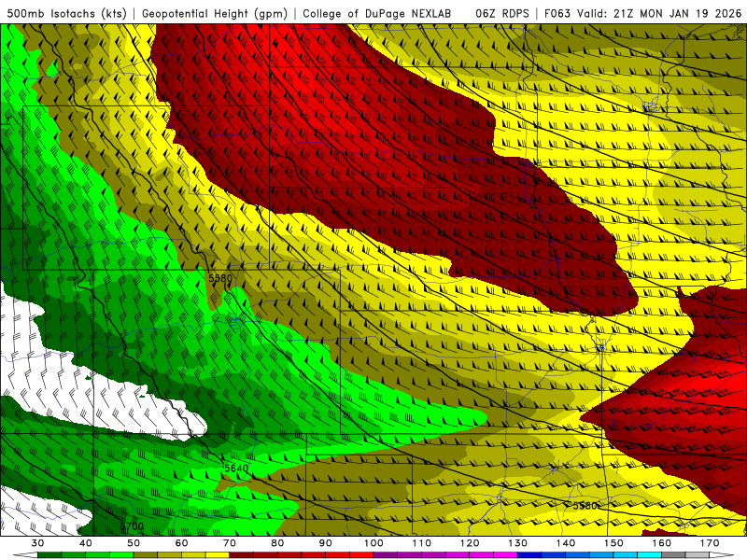The width and height of the screenshot is (747, 560).
Task: Click the 70 value on the color scale
Action: [x=230, y=543]
